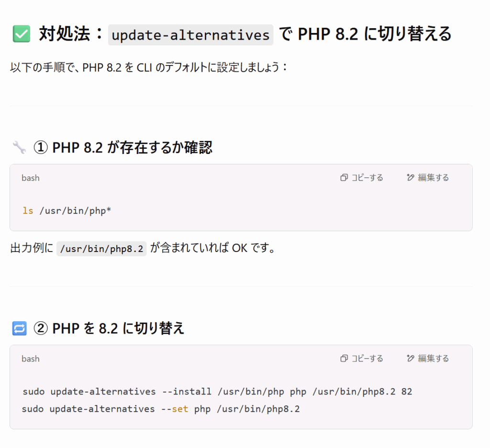
Task: Click heading ① PHP 8.2 が存在するか確認
Action: point(123,147)
